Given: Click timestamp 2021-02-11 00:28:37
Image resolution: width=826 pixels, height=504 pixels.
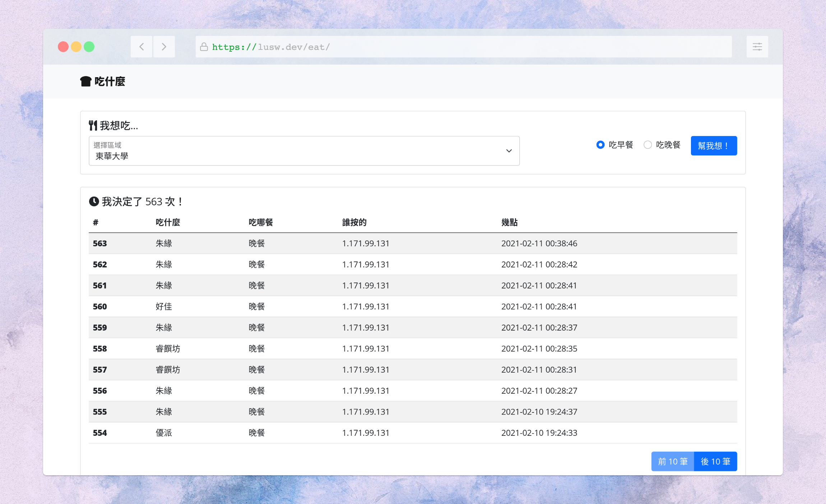Looking at the screenshot, I should click(x=539, y=328).
